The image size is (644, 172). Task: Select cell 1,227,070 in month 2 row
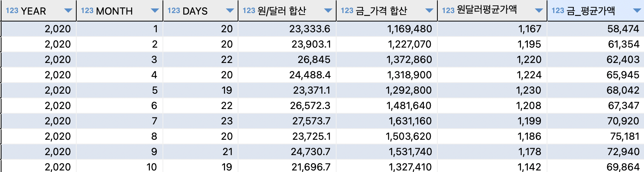tap(387, 44)
